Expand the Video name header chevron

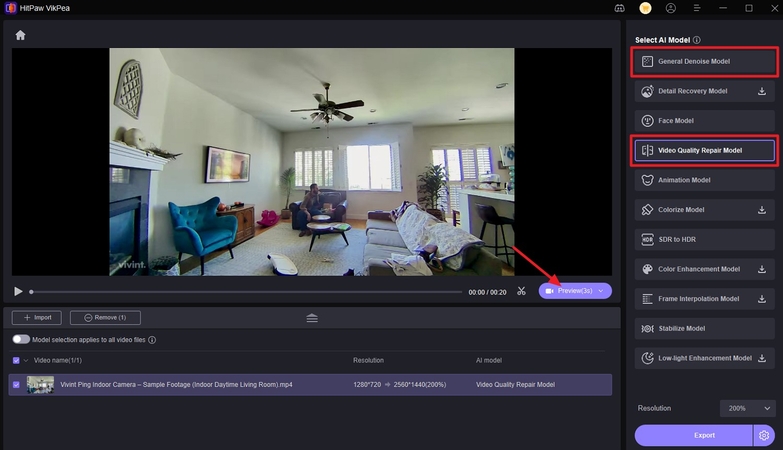pyautogui.click(x=26, y=360)
